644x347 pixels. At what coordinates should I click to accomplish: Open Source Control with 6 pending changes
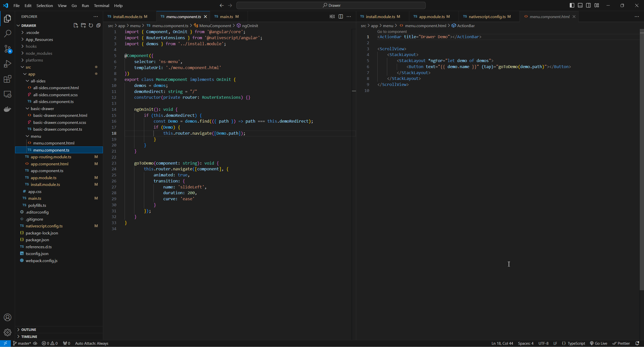pos(8,49)
